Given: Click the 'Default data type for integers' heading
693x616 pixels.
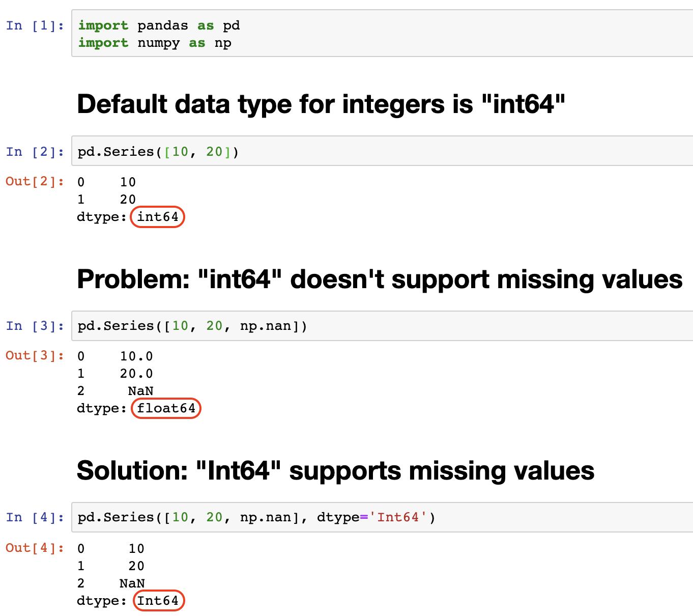Looking at the screenshot, I should (x=321, y=104).
